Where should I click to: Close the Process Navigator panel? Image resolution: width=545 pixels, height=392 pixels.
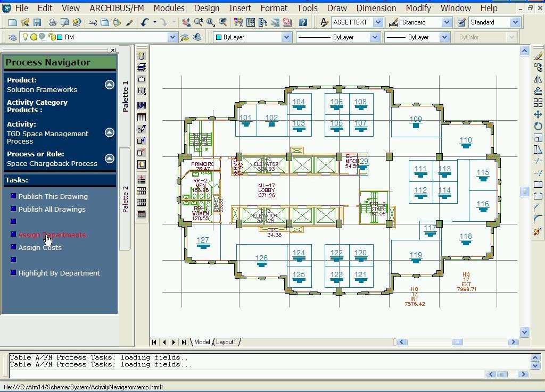[x=113, y=51]
